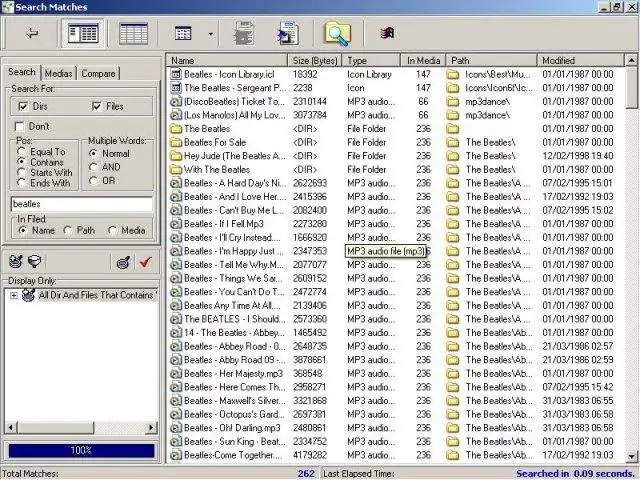Sort by the Size (Bytes) column header
Viewport: 640px width, 480px height.
tap(315, 60)
